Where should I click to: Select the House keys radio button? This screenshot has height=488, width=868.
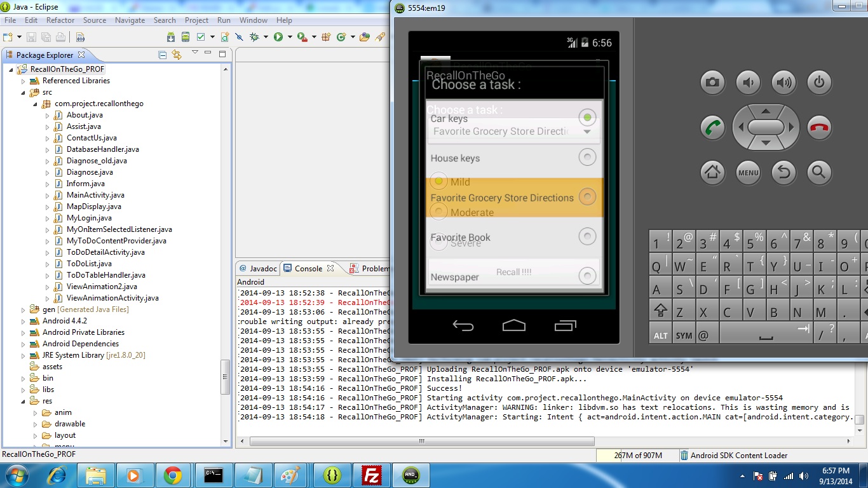point(587,157)
